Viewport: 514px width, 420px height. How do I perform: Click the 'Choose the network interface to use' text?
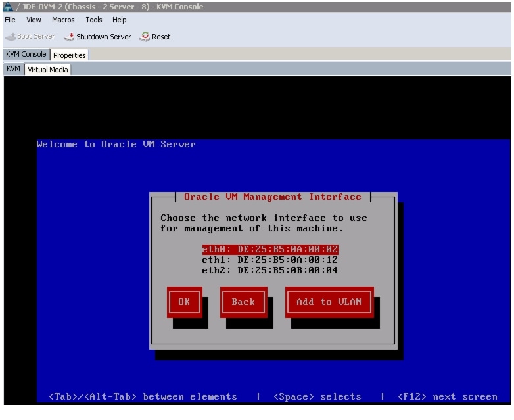[x=264, y=218]
